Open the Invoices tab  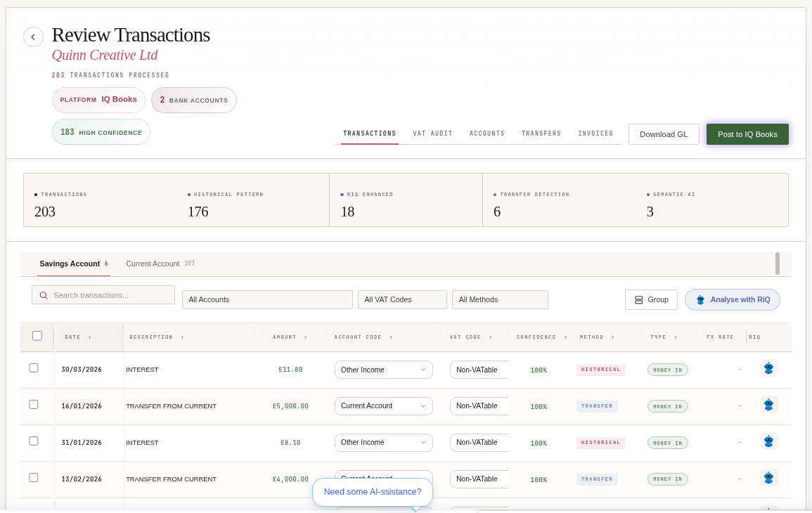coord(595,134)
